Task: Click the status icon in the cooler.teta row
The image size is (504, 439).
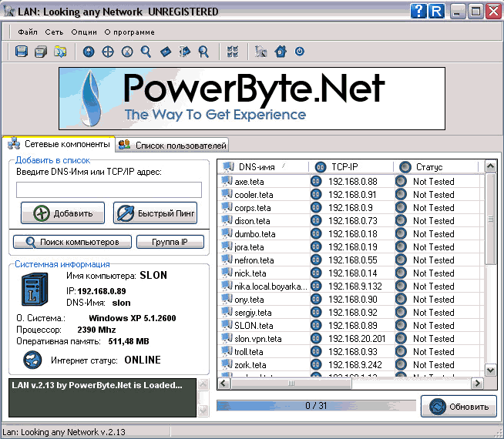Action: (401, 194)
